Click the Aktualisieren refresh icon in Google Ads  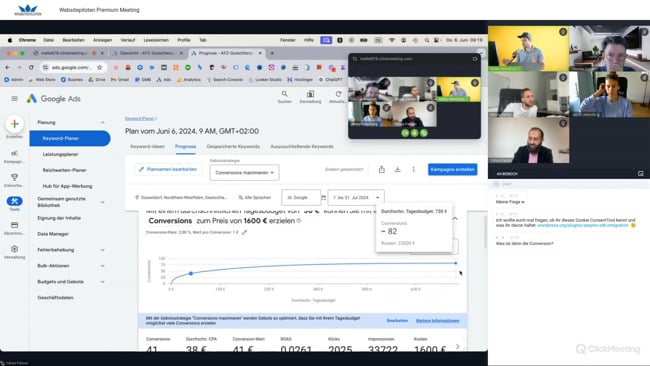click(338, 97)
